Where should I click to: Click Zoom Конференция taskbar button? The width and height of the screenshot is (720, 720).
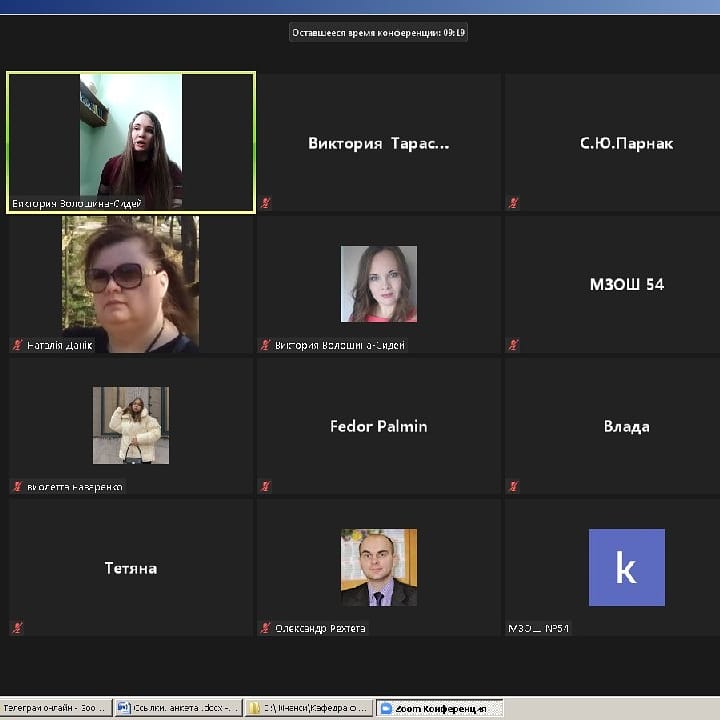pos(438,709)
